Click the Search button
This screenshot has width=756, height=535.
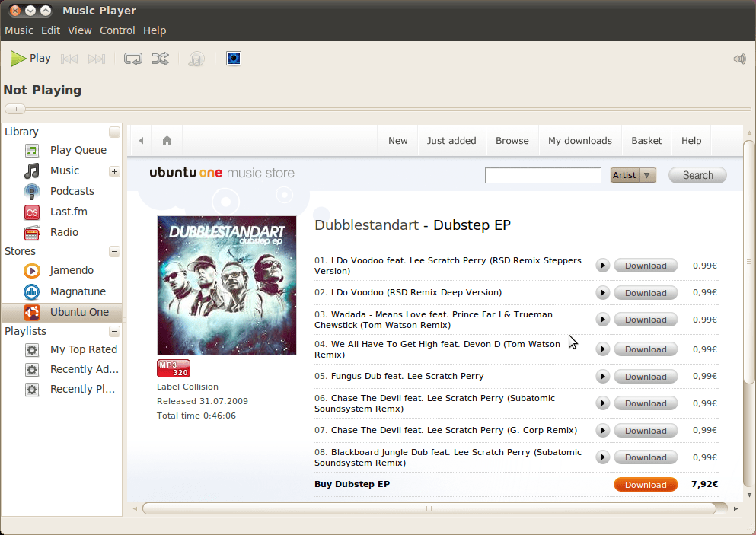coord(697,176)
